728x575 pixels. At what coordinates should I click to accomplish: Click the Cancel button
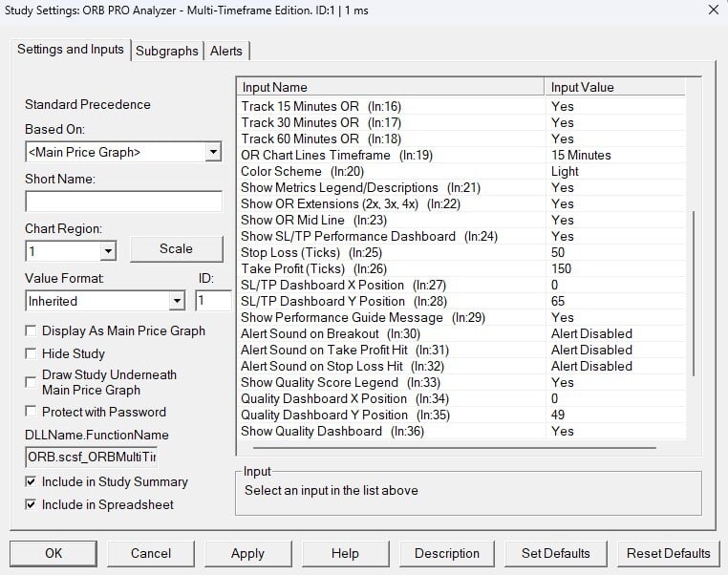(x=151, y=553)
